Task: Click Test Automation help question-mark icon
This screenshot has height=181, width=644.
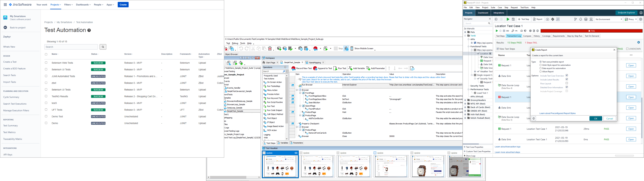Action: [89, 30]
